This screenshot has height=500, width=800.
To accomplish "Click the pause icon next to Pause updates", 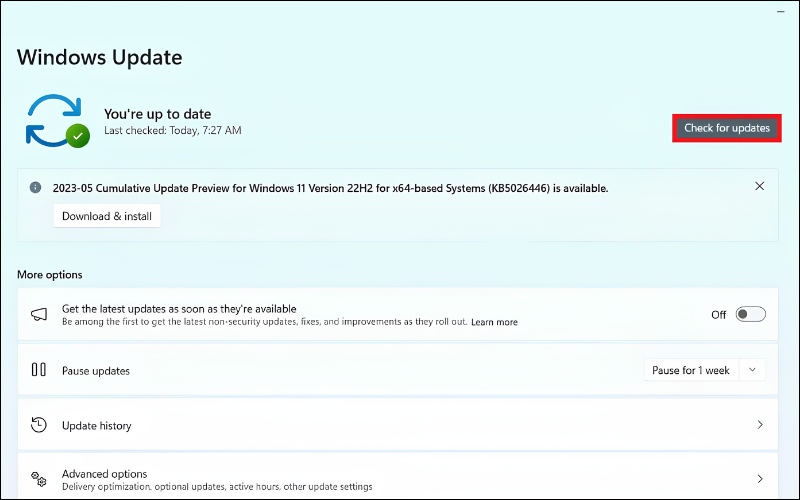I will point(39,369).
